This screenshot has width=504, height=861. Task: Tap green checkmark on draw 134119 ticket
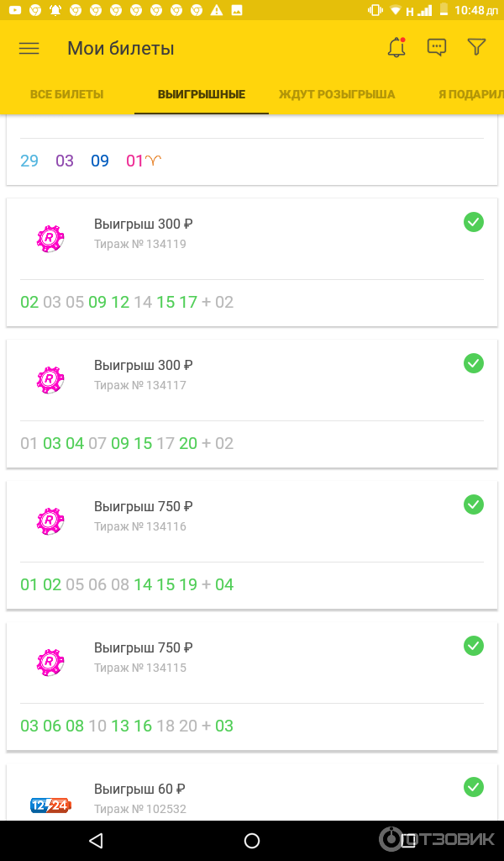click(474, 222)
